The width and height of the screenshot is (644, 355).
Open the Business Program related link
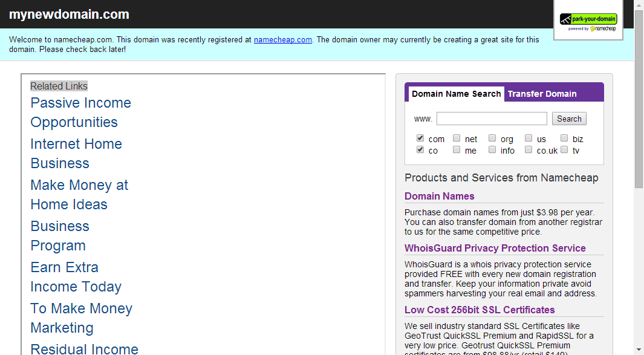pyautogui.click(x=60, y=235)
